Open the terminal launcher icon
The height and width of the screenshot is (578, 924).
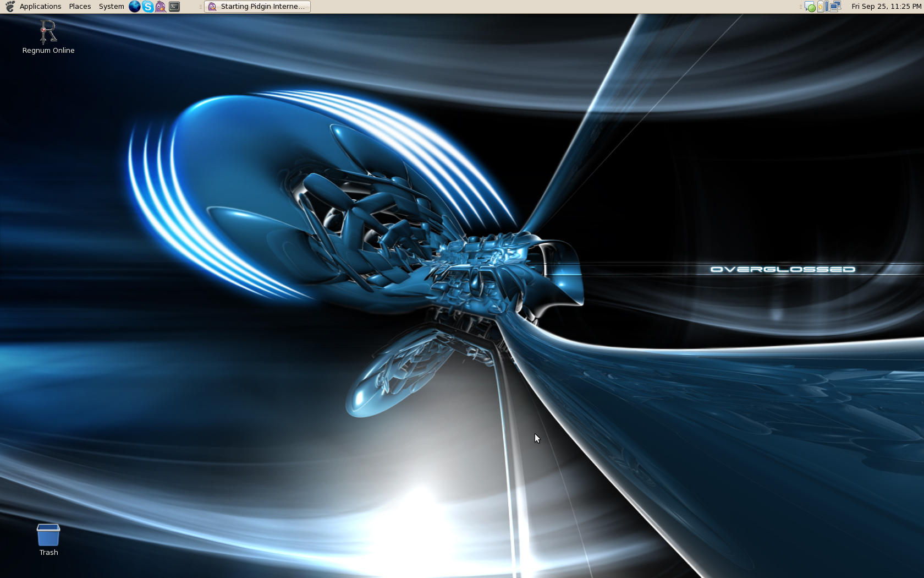coord(174,7)
